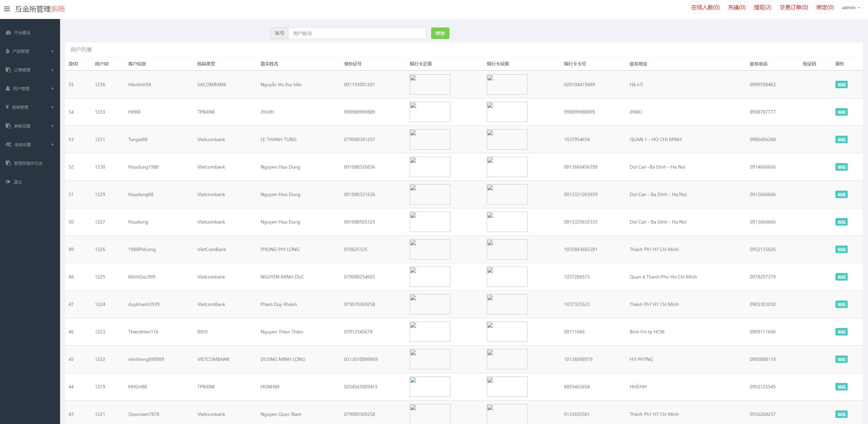This screenshot has width=868, height=424.
Task: Focus the 用户账号 search field
Action: click(357, 33)
